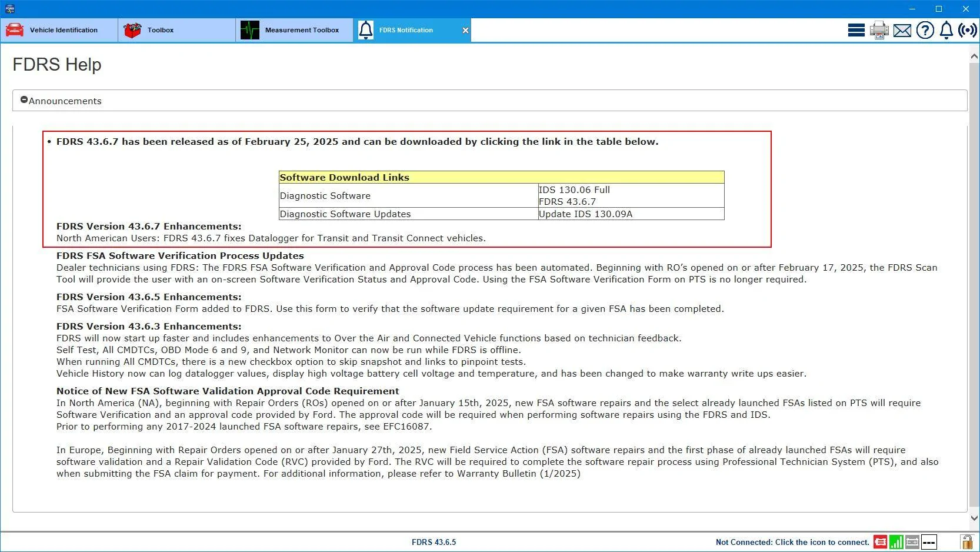Click the dashes indicator box in status bar
The image size is (980, 552).
click(x=929, y=542)
